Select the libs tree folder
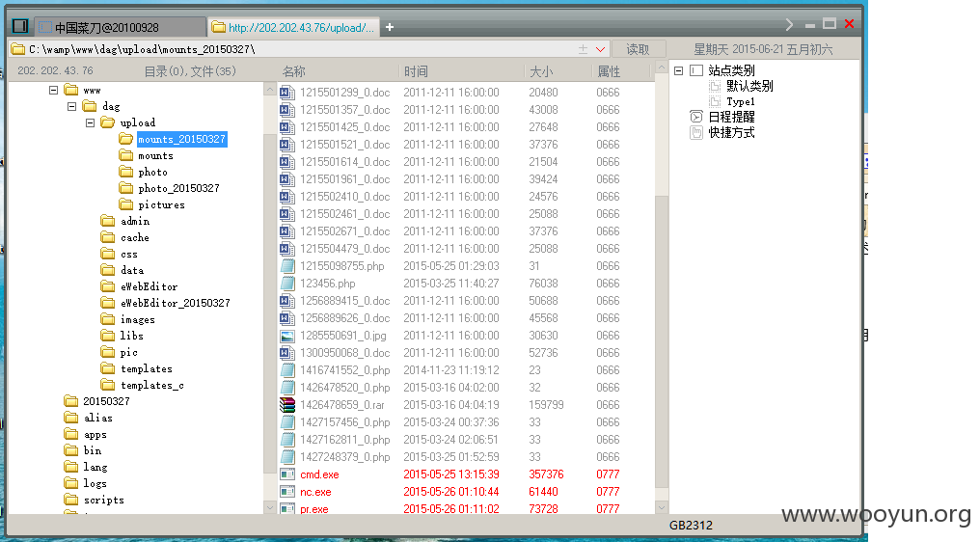This screenshot has height=542, width=980. click(131, 336)
